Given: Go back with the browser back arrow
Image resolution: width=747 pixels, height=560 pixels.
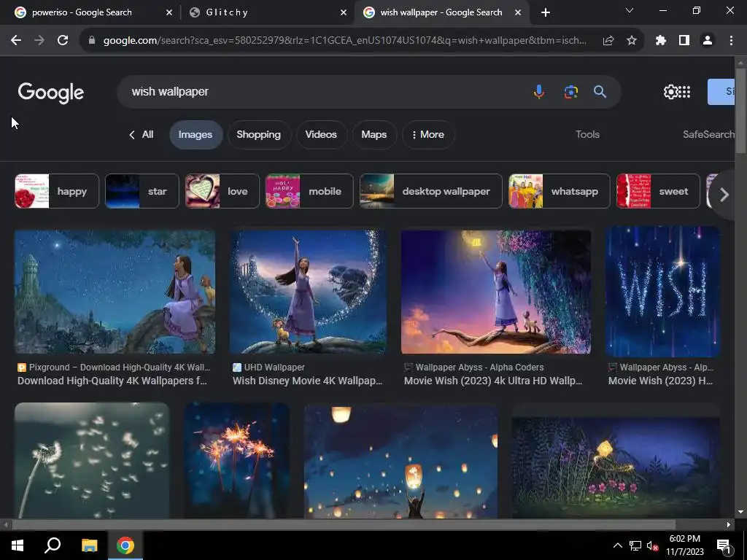Looking at the screenshot, I should coord(16,41).
